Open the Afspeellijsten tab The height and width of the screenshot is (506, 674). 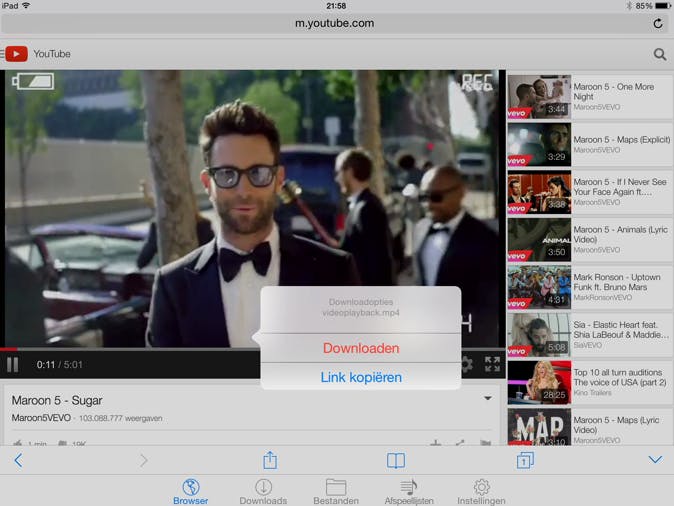(x=409, y=492)
